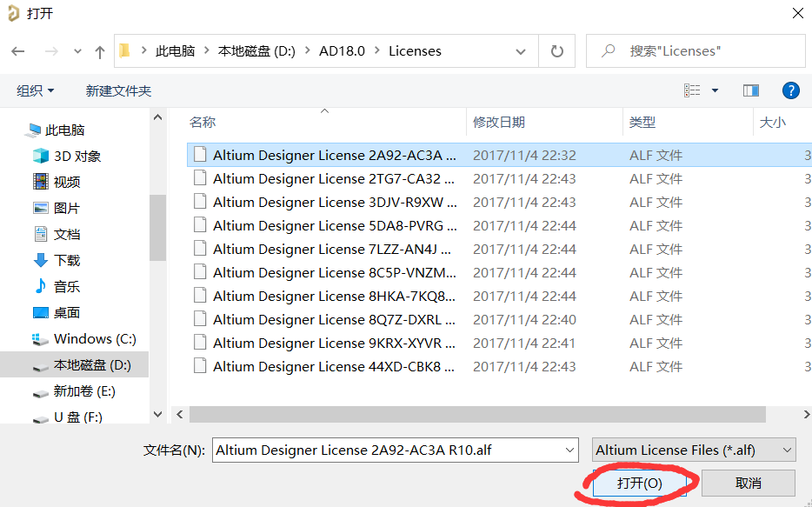Viewport: 812px width, 507px height.
Task: Open 3D 对象 folder in sidebar
Action: point(77,156)
